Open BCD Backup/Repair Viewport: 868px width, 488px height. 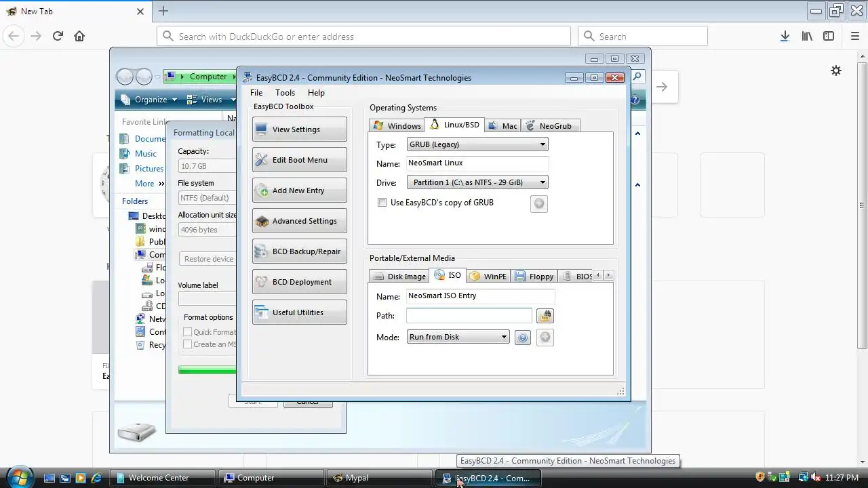pyautogui.click(x=299, y=251)
